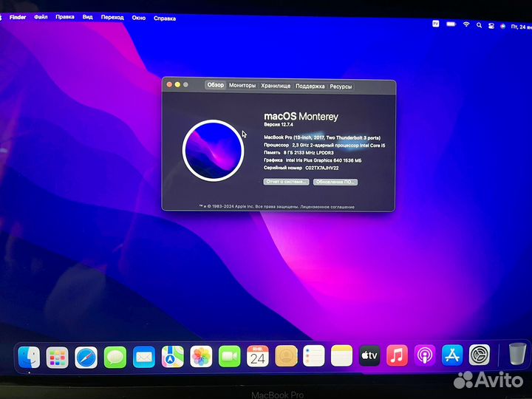532x399 pixels.
Task: Minimize the About This Mac window
Action: (177, 84)
